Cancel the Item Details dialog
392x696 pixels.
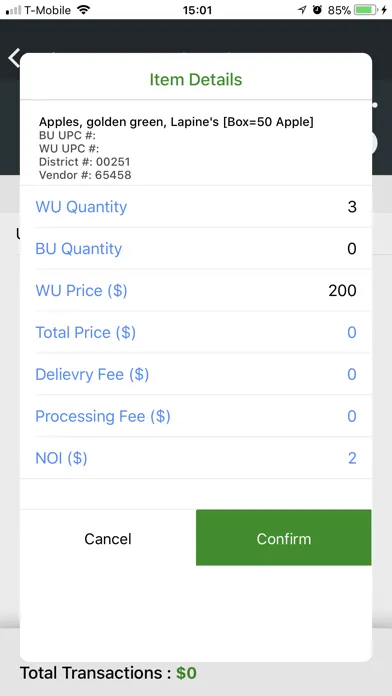[108, 538]
